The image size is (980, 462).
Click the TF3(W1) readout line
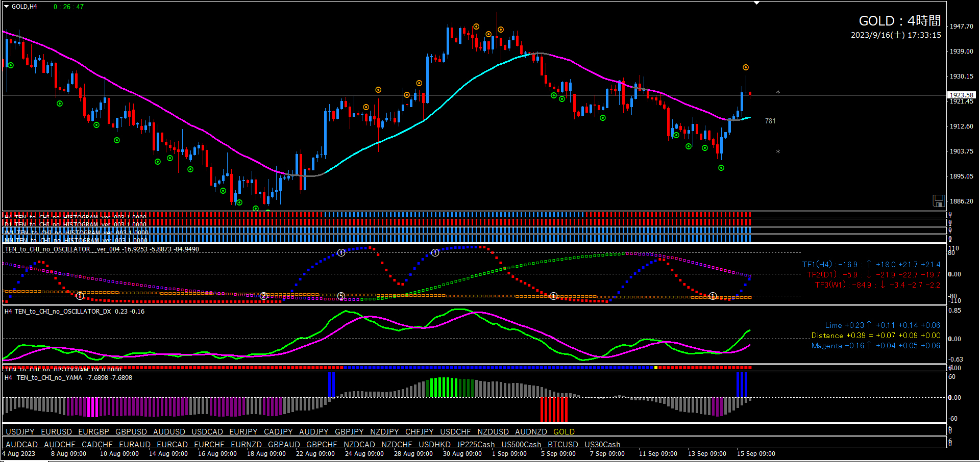coord(877,285)
